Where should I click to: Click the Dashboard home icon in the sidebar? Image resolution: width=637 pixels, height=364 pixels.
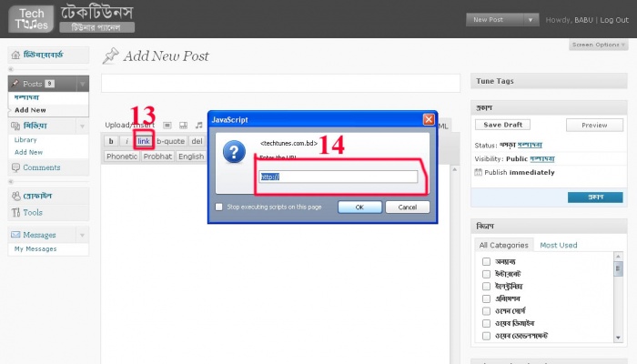[15, 55]
